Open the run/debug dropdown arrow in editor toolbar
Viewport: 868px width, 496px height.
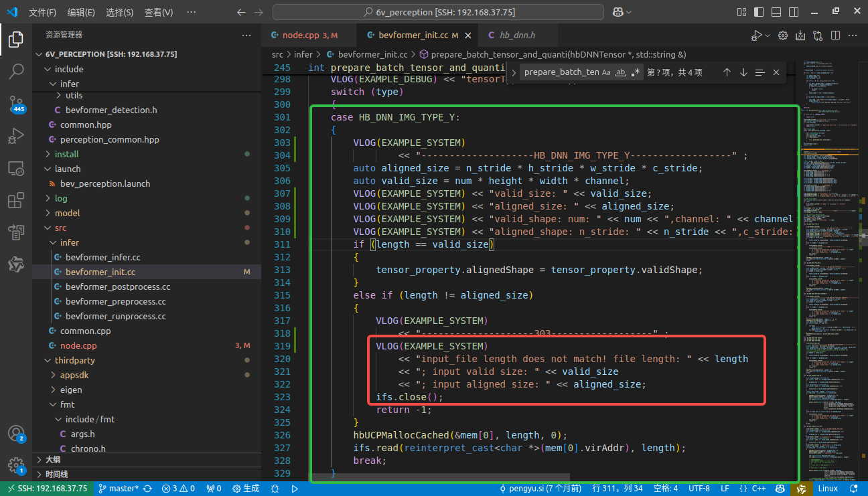(768, 35)
